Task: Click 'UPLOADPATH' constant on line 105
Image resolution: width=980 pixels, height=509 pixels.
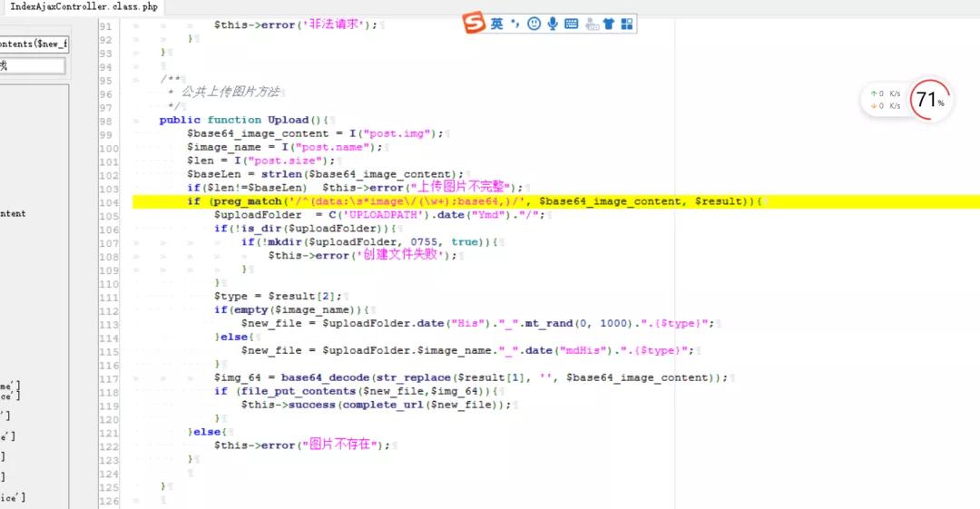Action: pyautogui.click(x=382, y=214)
